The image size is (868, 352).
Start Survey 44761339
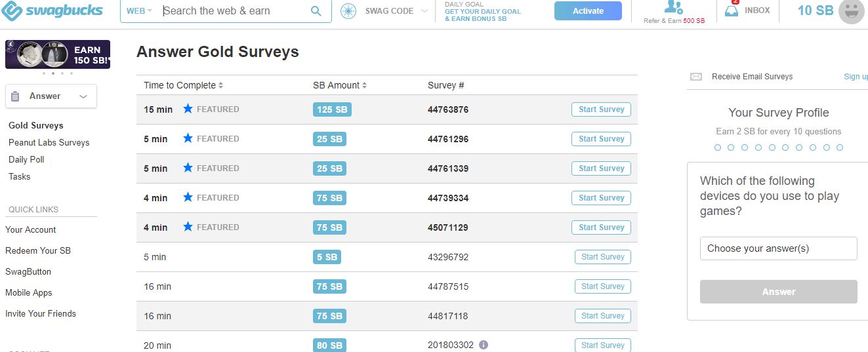(601, 168)
